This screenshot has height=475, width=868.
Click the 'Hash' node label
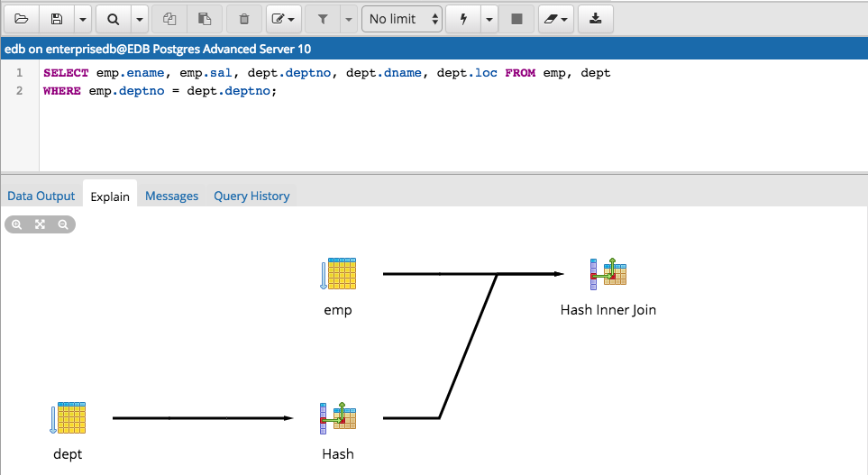click(338, 454)
